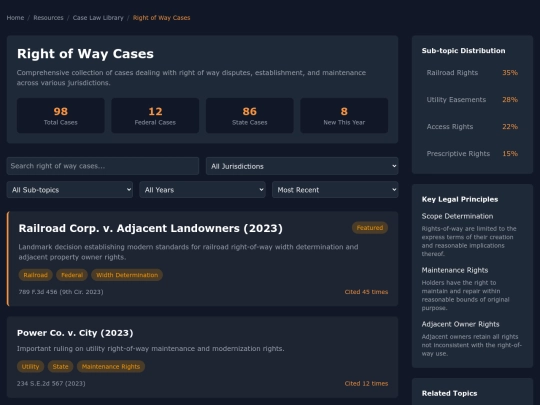Click the 28% value for Utility Easements
Viewport: 540px width, 405px height.
point(510,100)
